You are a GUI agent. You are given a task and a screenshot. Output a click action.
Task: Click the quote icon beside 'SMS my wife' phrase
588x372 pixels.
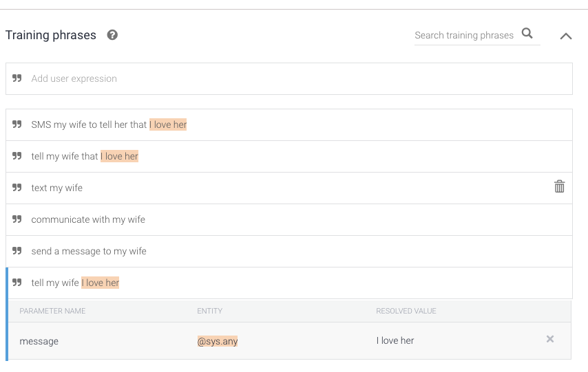pos(17,124)
